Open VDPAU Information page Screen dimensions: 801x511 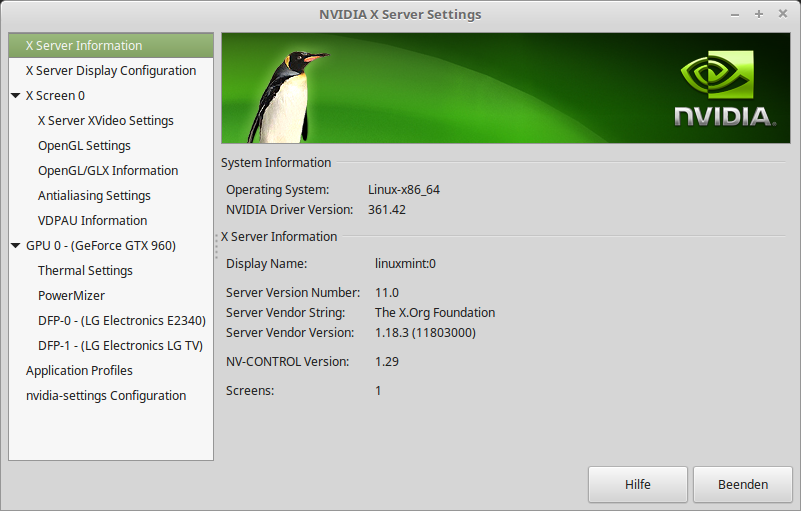92,221
